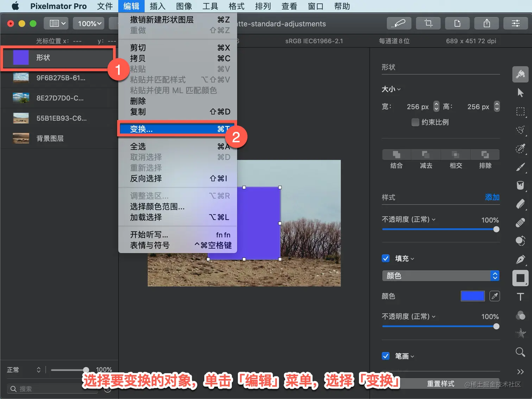Image resolution: width=532 pixels, height=399 pixels.
Task: Click the 重置样式 button
Action: click(x=441, y=384)
